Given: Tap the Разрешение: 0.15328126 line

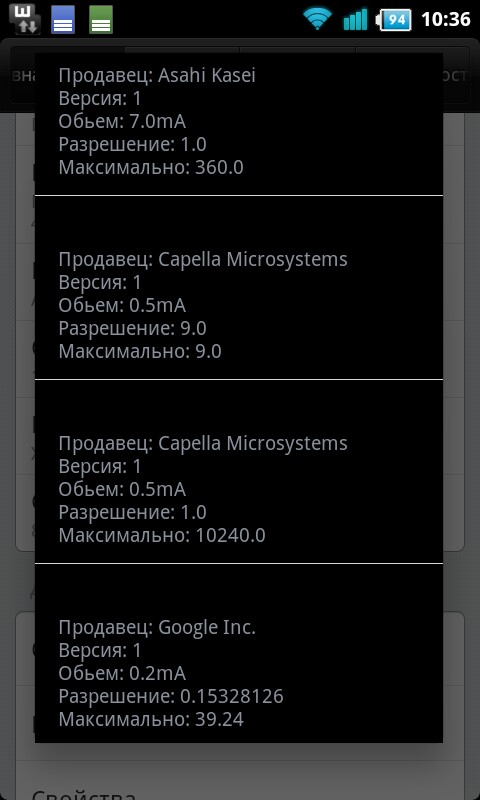Looking at the screenshot, I should click(171, 696).
